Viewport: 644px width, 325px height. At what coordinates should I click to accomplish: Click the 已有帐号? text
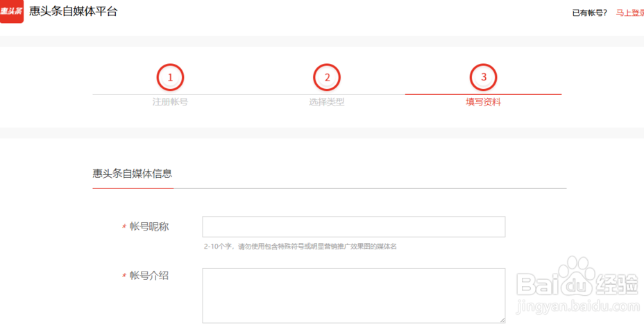589,13
